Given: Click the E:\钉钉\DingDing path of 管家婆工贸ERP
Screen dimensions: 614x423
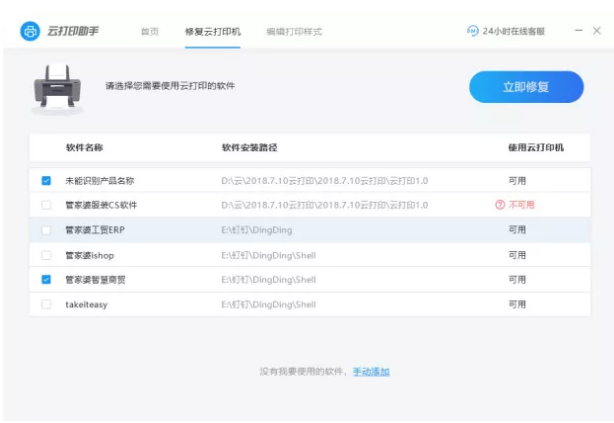Looking at the screenshot, I should coord(257,230).
